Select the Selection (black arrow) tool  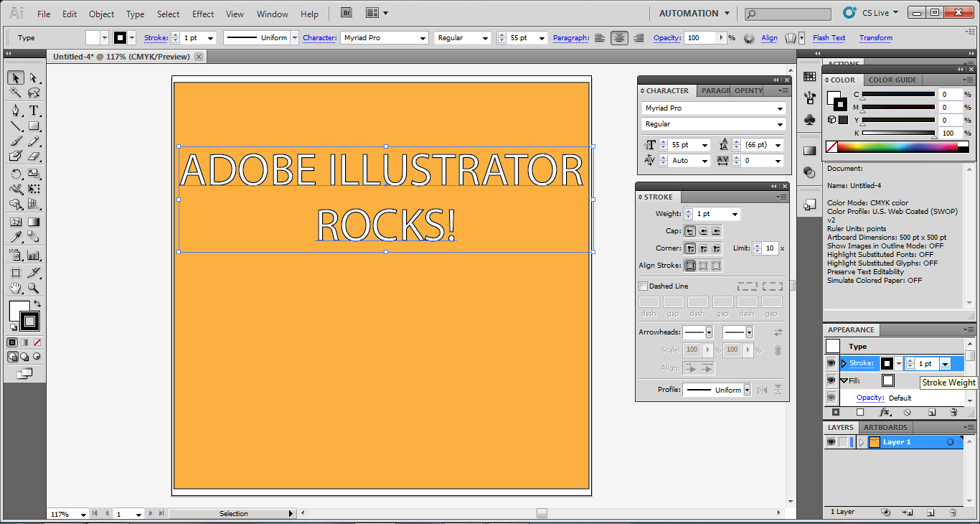(16, 78)
